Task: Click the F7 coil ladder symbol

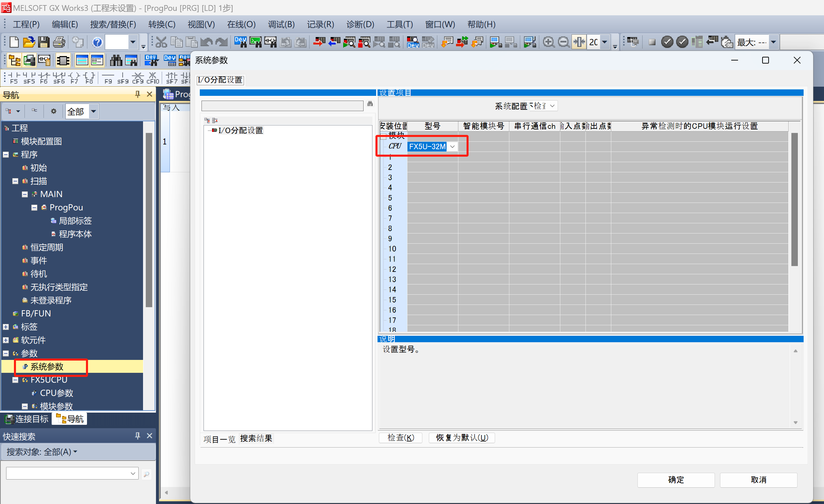Action: click(74, 78)
